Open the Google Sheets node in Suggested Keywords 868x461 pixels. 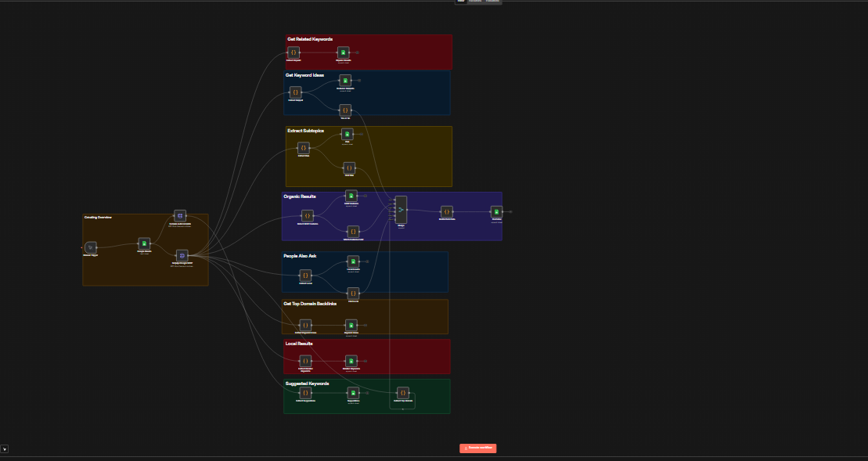click(353, 393)
